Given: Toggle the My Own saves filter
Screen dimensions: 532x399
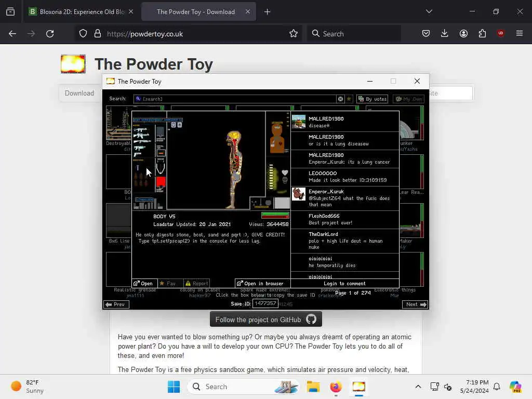Looking at the screenshot, I should click(409, 99).
